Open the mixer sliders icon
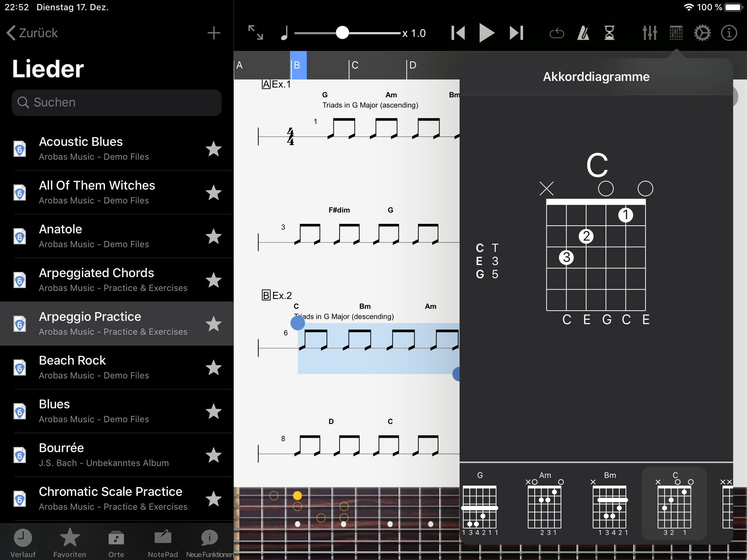Viewport: 747px width, 560px height. tap(650, 33)
